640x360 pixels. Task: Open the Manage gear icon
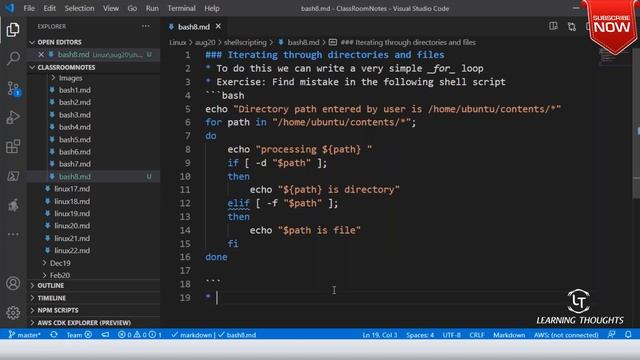13,313
